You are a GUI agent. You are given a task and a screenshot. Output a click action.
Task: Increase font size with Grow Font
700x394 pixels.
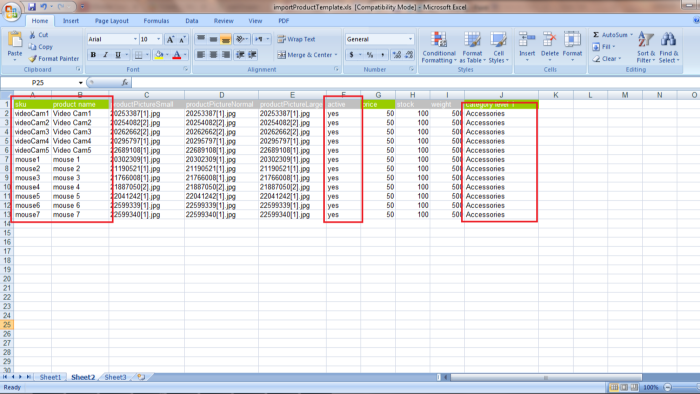point(170,39)
